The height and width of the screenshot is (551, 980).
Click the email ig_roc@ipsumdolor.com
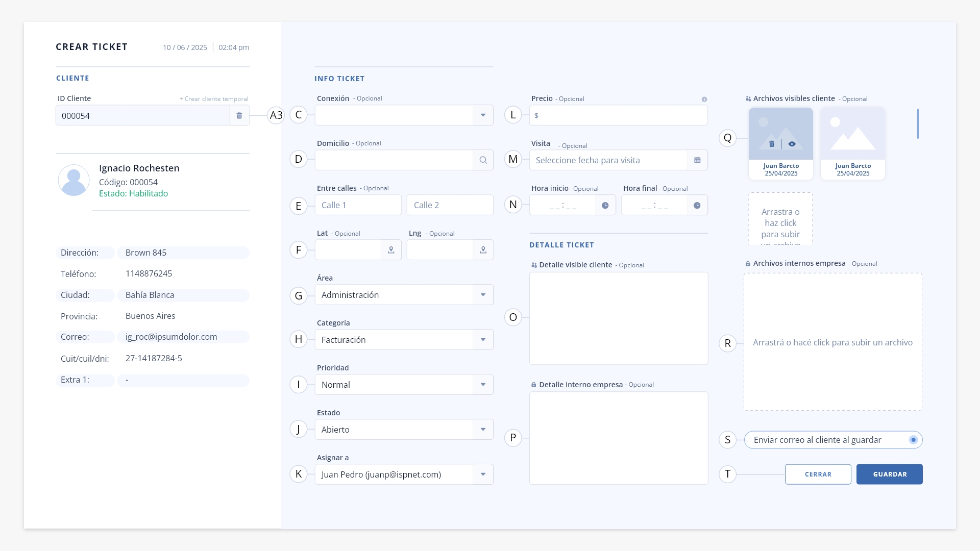[171, 337]
